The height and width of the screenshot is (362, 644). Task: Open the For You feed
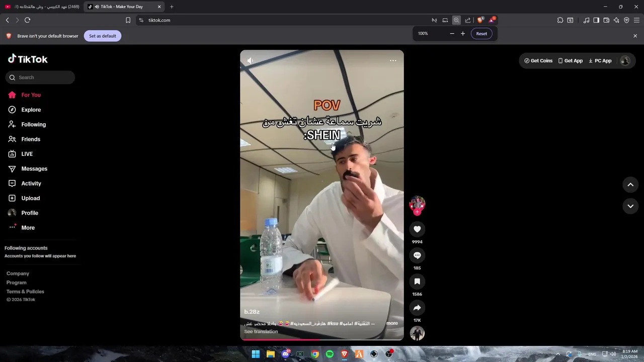click(31, 95)
